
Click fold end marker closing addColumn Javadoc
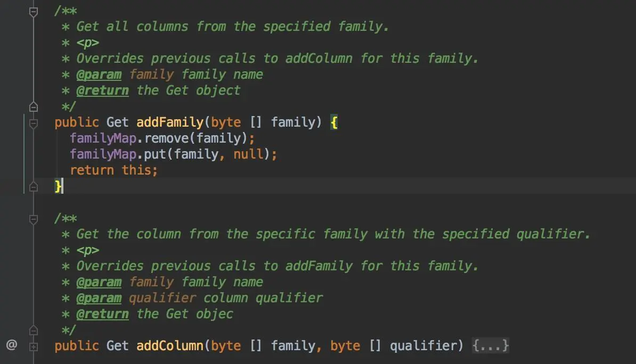(x=34, y=330)
